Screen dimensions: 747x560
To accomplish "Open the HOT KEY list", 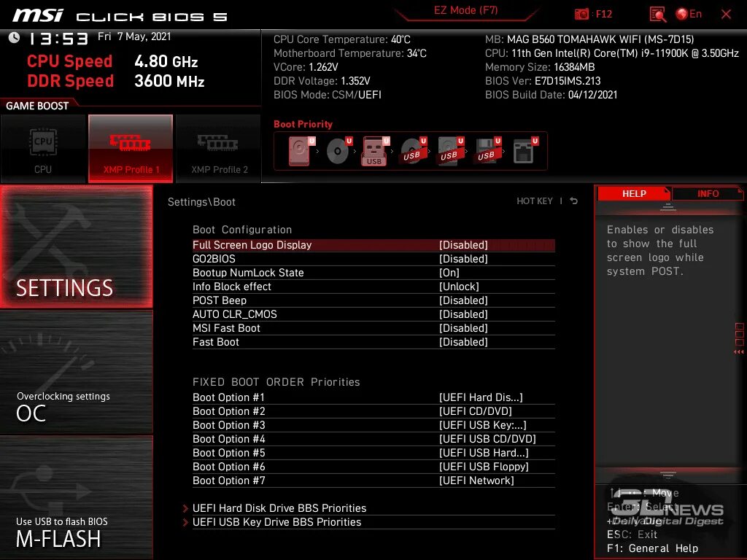I will [535, 201].
